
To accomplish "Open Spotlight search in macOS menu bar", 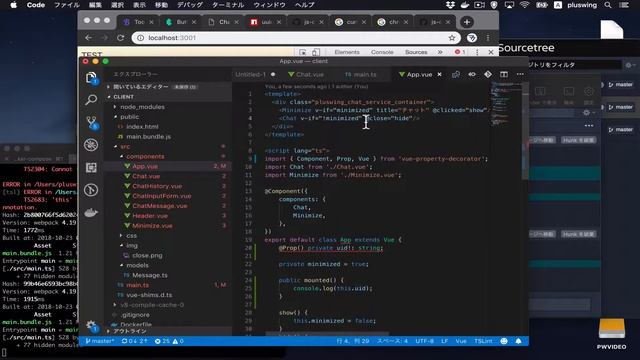I will pos(608,5).
